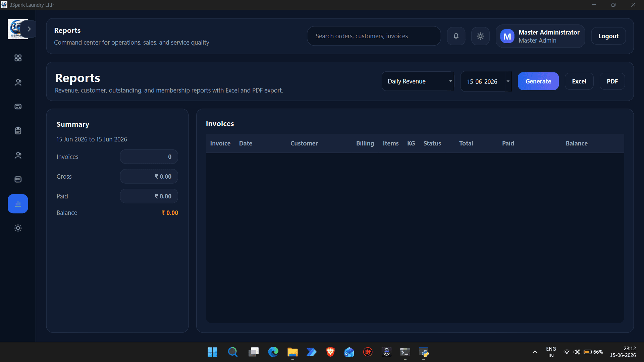Open the Daily Revenue report type dropdown
Viewport: 644px width, 362px height.
(418, 81)
